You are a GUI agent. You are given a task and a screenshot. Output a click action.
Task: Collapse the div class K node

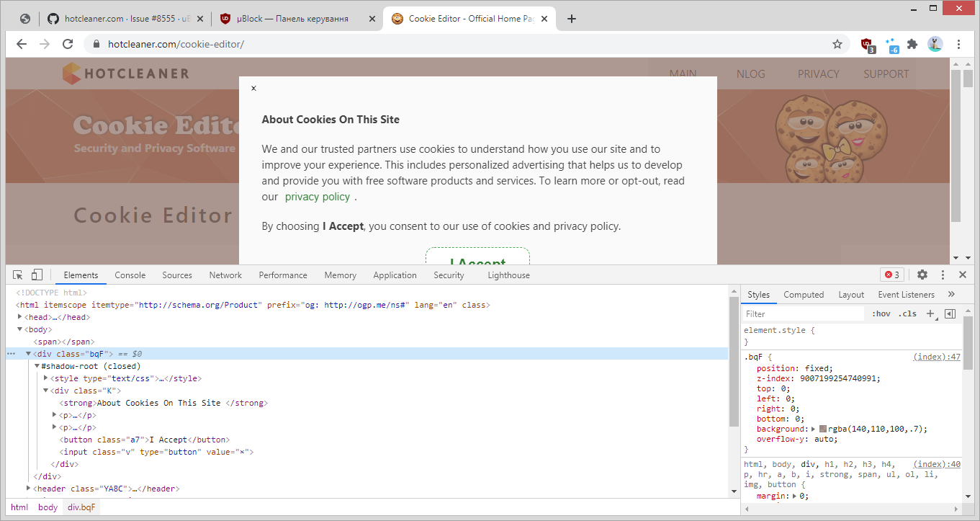46,390
